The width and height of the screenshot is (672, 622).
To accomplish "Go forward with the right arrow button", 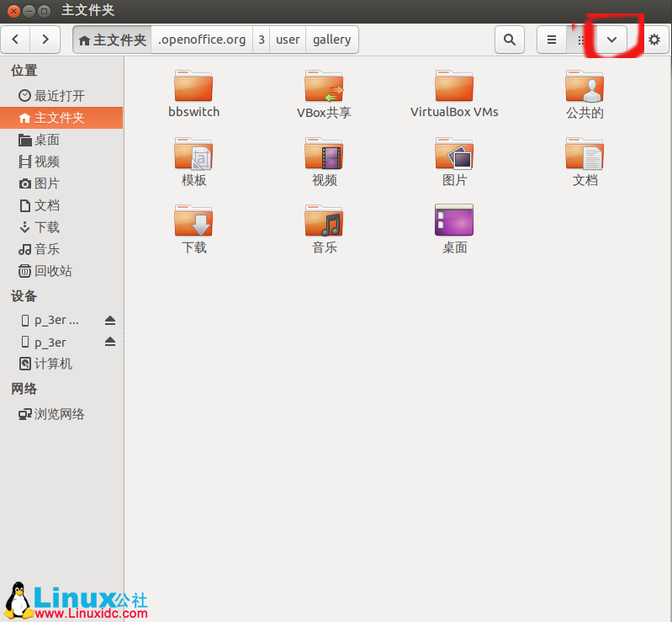I will tap(45, 40).
